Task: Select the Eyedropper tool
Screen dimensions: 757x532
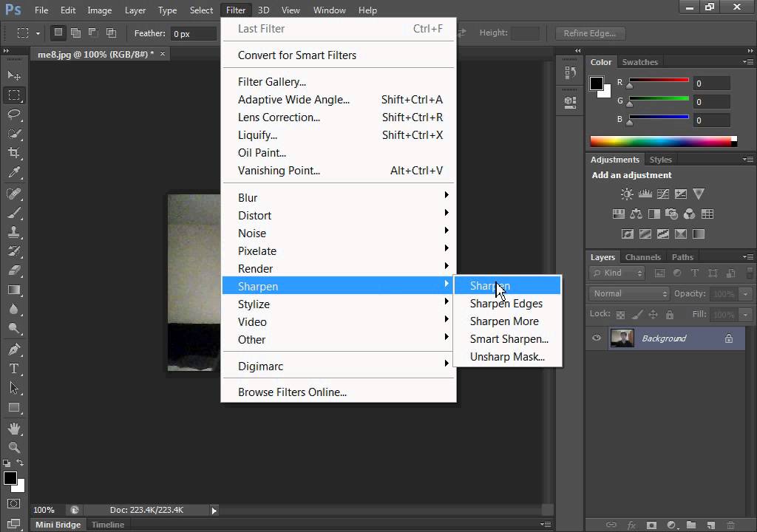Action: click(x=14, y=172)
